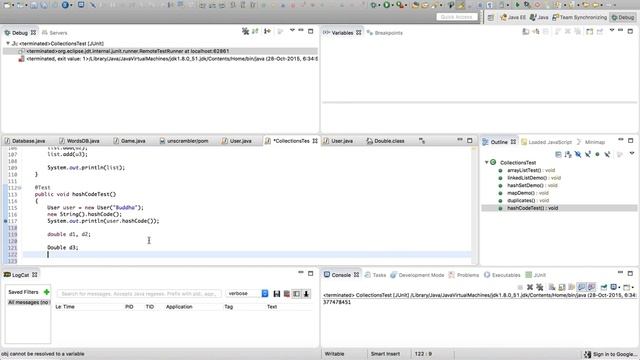Switch to the Development Mode tab
This screenshot has height=360, width=640.
[x=417, y=275]
